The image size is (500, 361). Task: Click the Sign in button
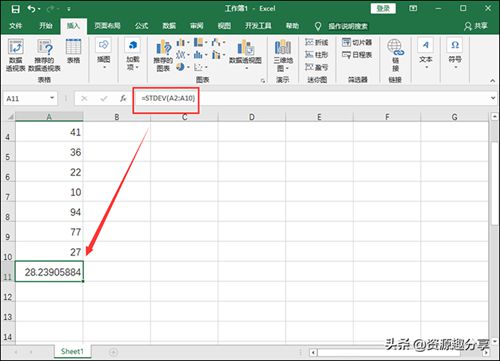pyautogui.click(x=383, y=8)
